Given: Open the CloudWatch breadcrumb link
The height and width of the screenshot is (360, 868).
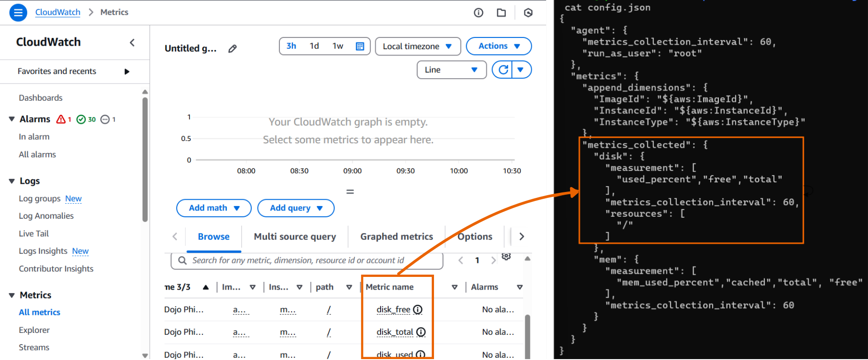Looking at the screenshot, I should pos(58,12).
